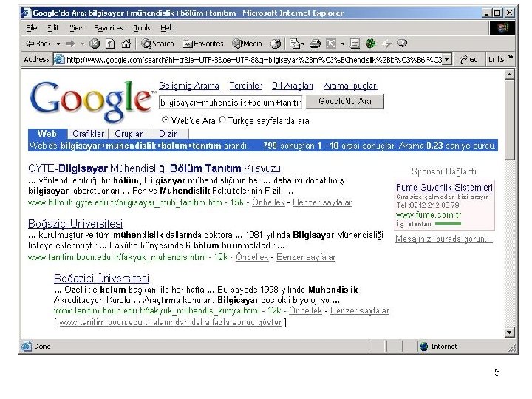532x399 pixels.
Task: Open Benzer sayfalar for fakyuk_muhendis.html result
Action: click(306, 257)
